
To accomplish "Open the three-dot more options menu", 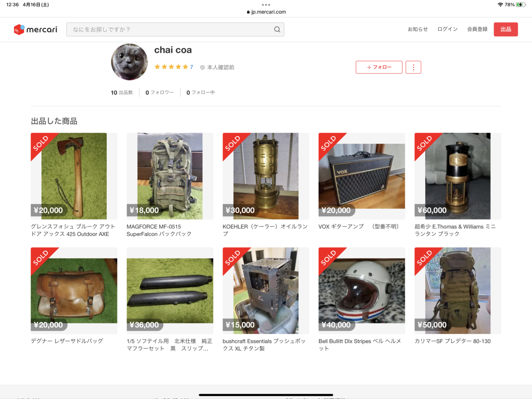I will pyautogui.click(x=413, y=67).
